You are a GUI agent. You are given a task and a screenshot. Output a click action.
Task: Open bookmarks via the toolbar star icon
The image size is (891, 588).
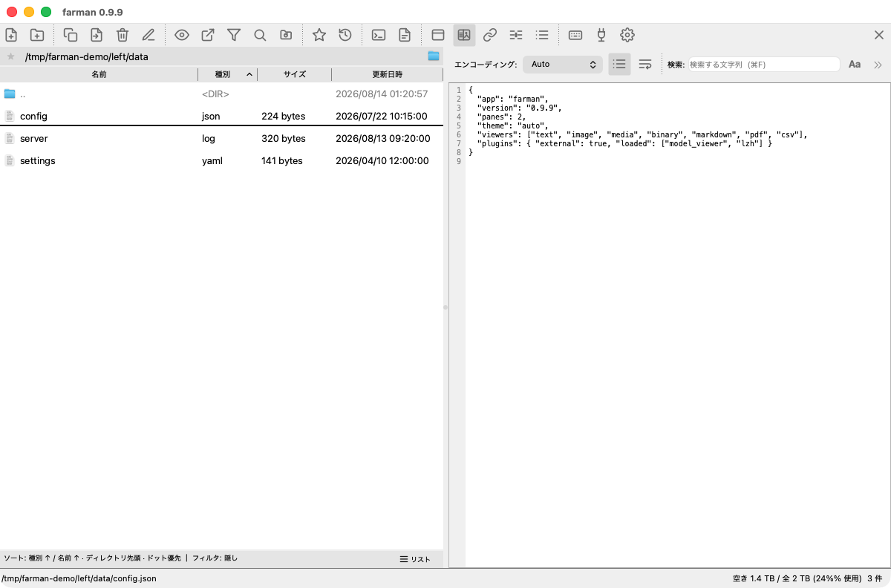point(319,35)
